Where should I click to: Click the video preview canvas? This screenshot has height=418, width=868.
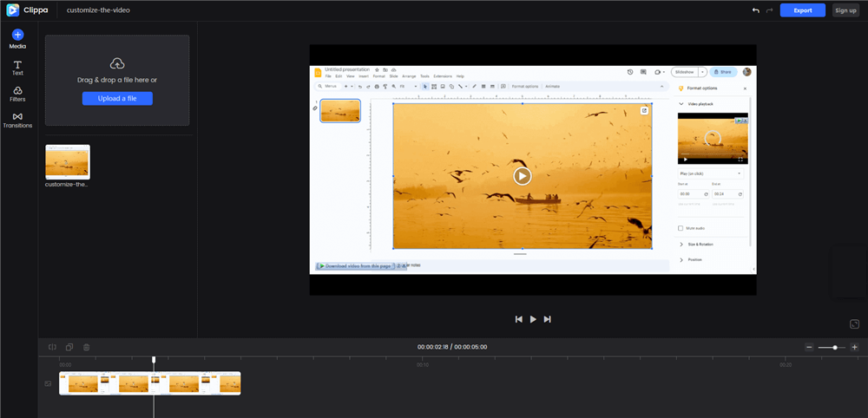point(533,170)
